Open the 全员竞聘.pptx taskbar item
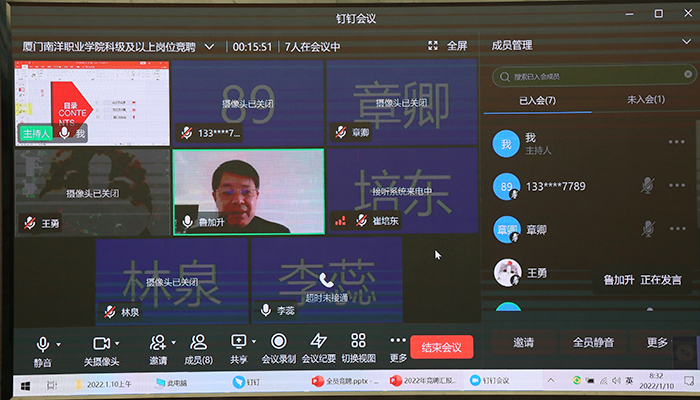Screen dimensions: 700x400 point(340,381)
